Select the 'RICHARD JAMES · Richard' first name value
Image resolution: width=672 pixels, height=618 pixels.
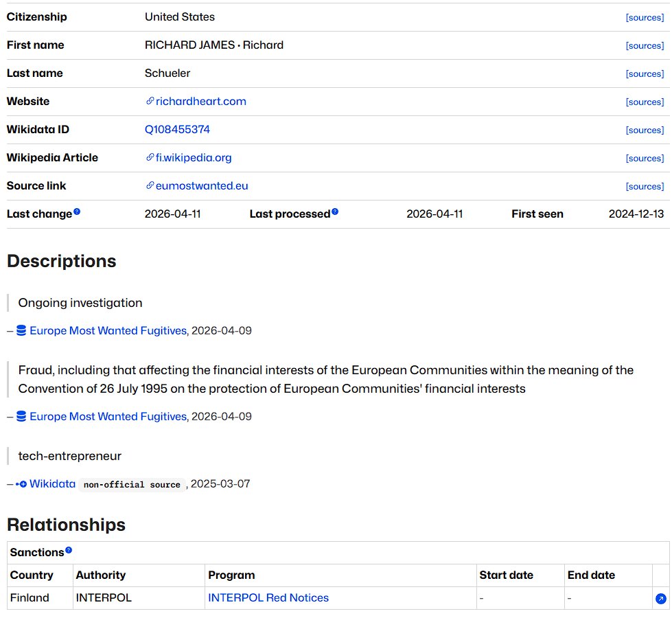[x=214, y=45]
